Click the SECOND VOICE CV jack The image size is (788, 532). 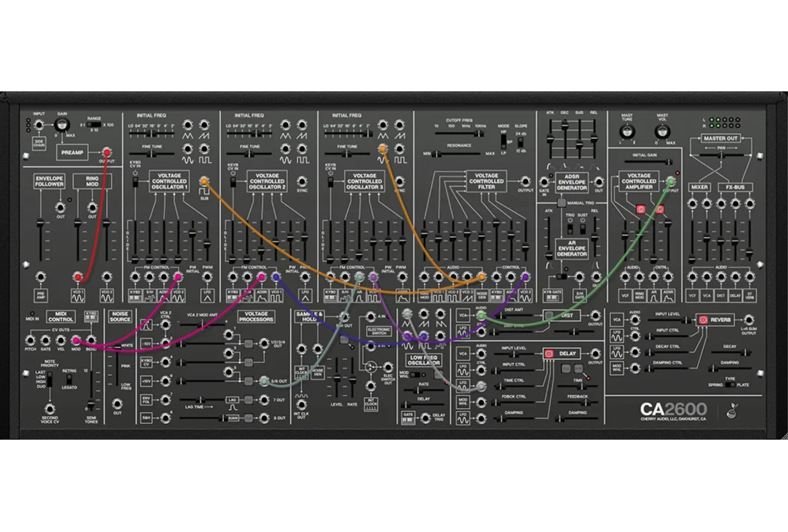[49, 409]
